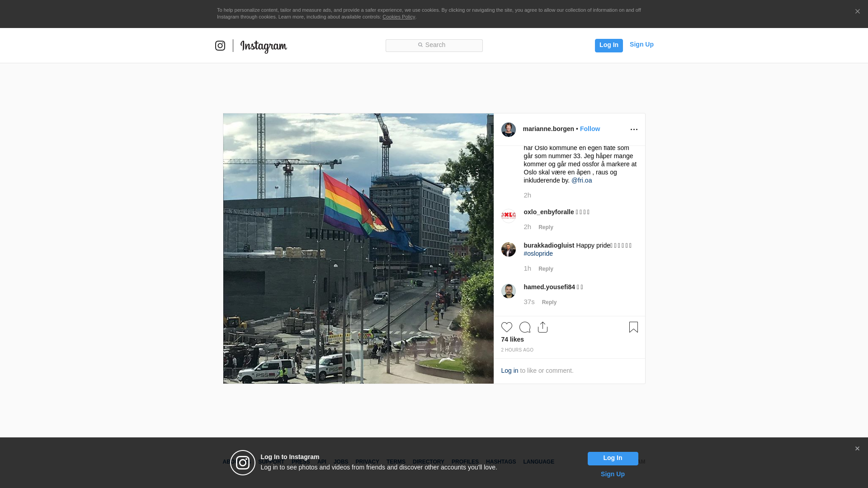Image resolution: width=868 pixels, height=488 pixels.
Task: Click the share post icon
Action: click(543, 327)
